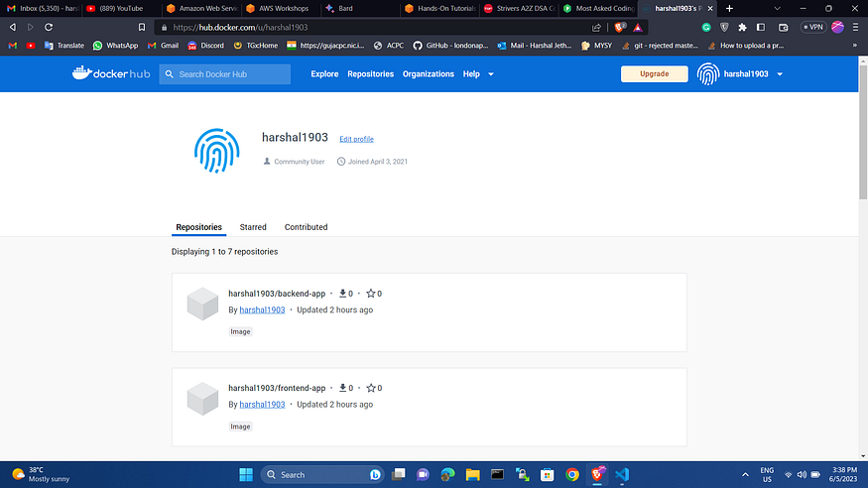868x488 pixels.
Task: Click the Image tag on frontend-app
Action: [x=240, y=427]
